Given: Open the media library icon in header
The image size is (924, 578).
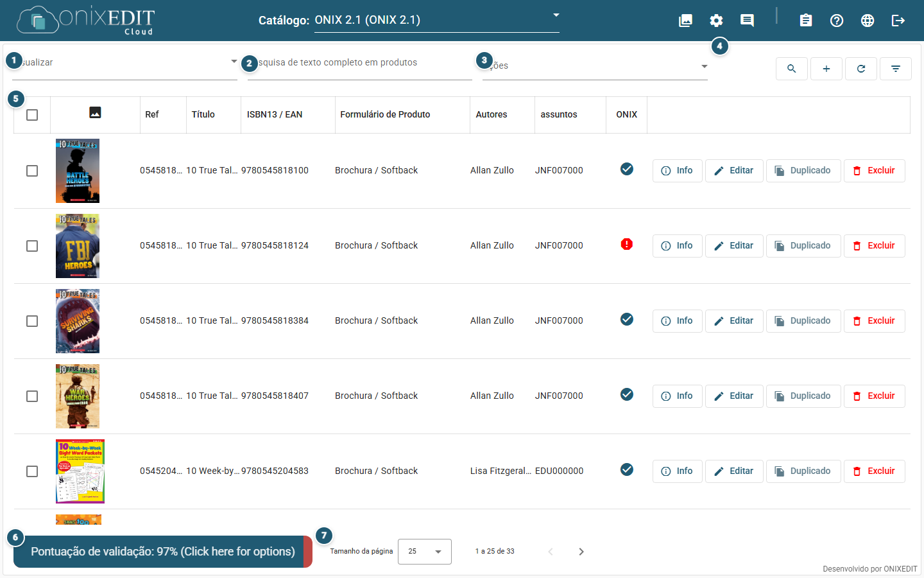Looking at the screenshot, I should point(685,21).
